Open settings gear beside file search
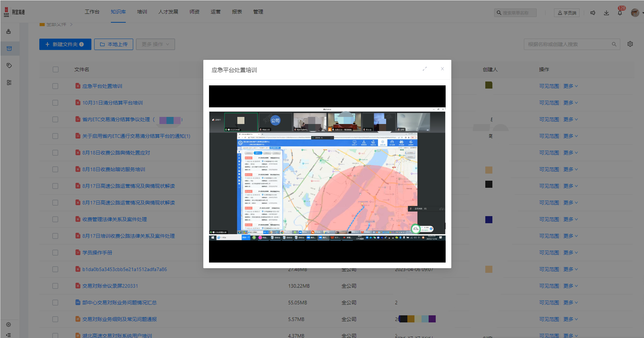The image size is (644, 338). (x=630, y=44)
